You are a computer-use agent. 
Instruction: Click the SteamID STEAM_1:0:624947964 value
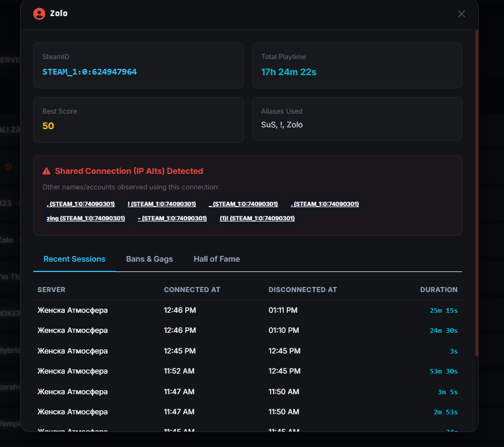coord(89,72)
